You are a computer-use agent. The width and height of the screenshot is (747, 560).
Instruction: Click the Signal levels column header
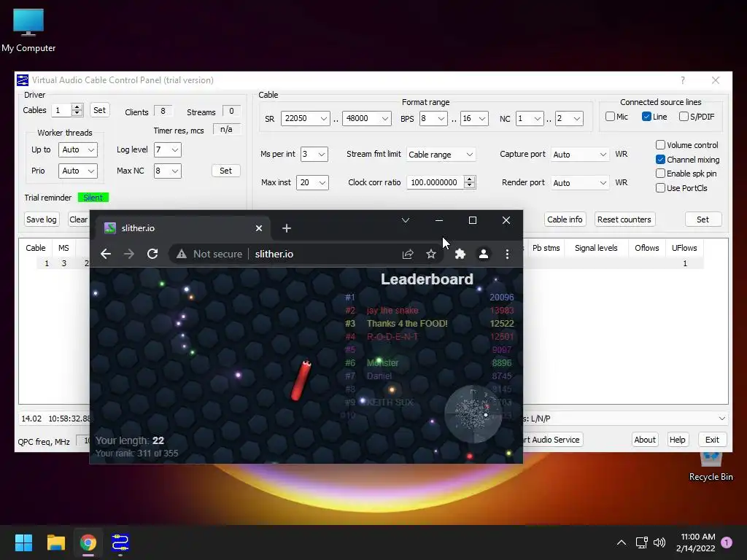(596, 248)
